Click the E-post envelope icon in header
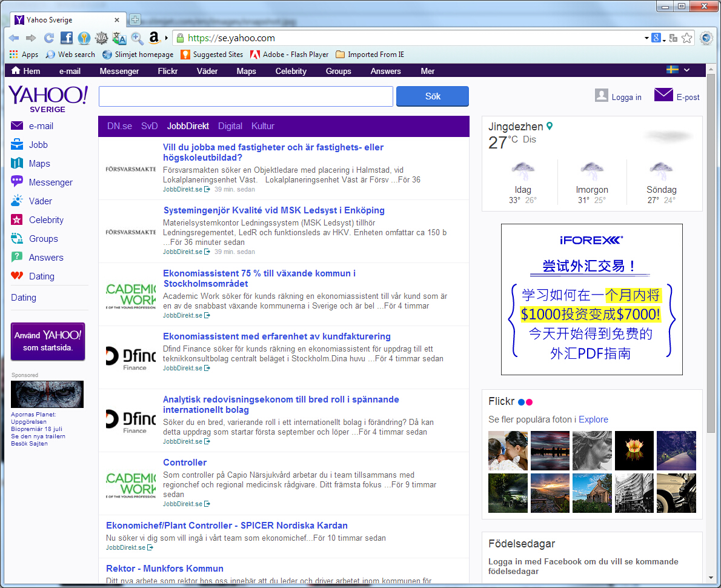Viewport: 721px width, 588px height. pyautogui.click(x=663, y=95)
